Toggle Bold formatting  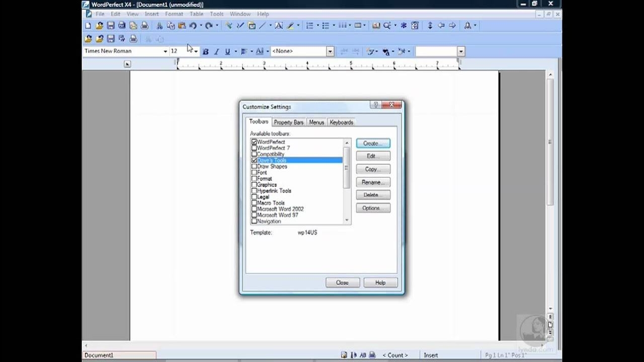(x=205, y=51)
